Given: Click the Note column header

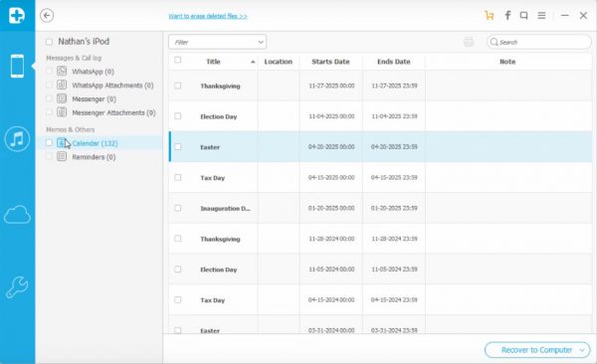Looking at the screenshot, I should point(507,62).
